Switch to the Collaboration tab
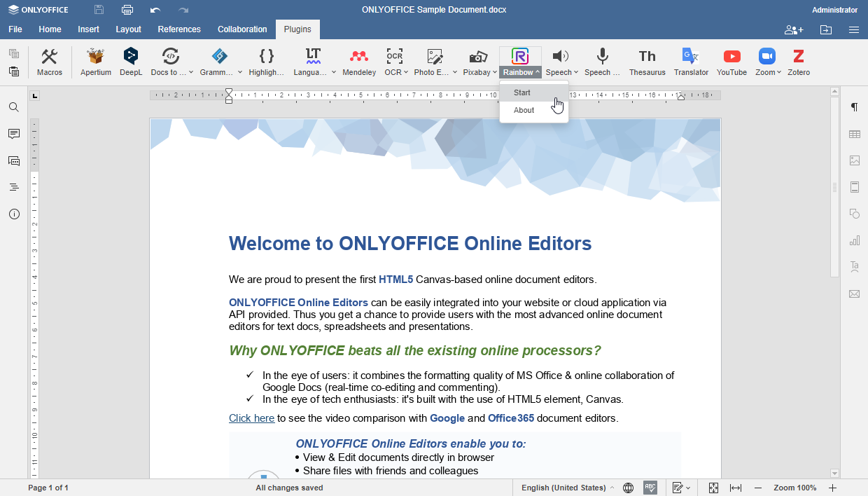Viewport: 868px width, 496px height. pos(242,29)
